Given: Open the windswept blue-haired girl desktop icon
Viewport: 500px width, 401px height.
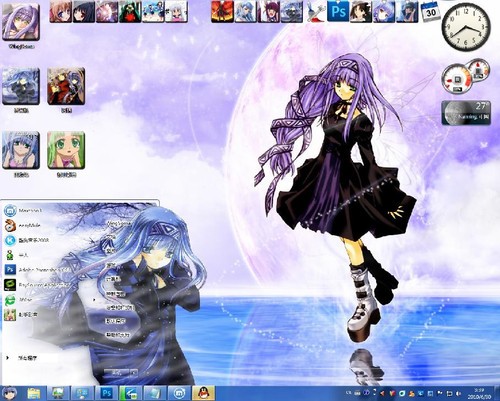Looking at the screenshot, I should (21, 86).
